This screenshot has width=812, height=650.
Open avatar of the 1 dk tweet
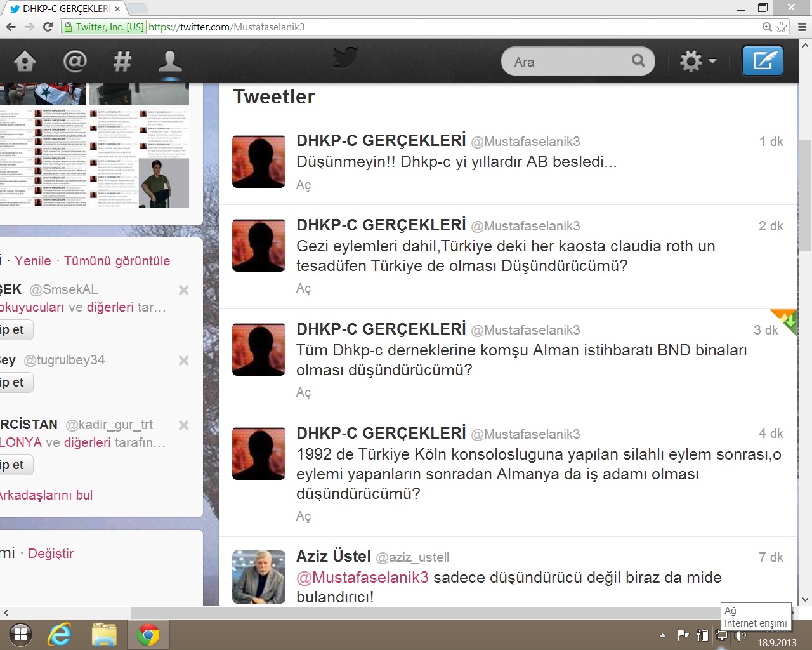259,161
